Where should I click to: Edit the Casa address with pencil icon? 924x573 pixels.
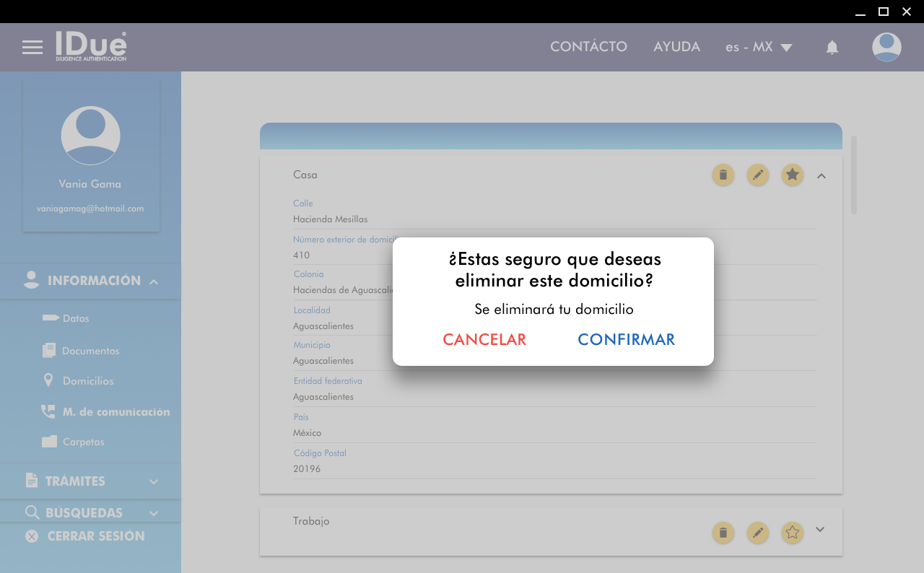point(757,175)
